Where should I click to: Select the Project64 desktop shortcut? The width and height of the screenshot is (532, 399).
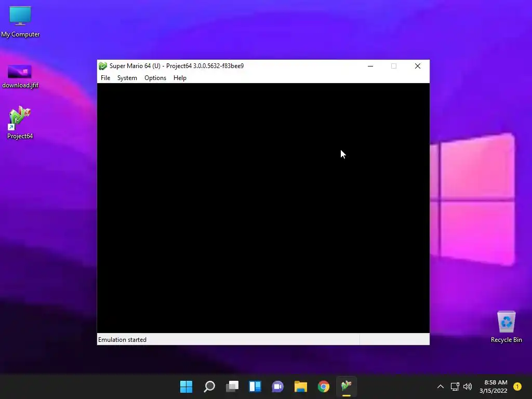20,123
